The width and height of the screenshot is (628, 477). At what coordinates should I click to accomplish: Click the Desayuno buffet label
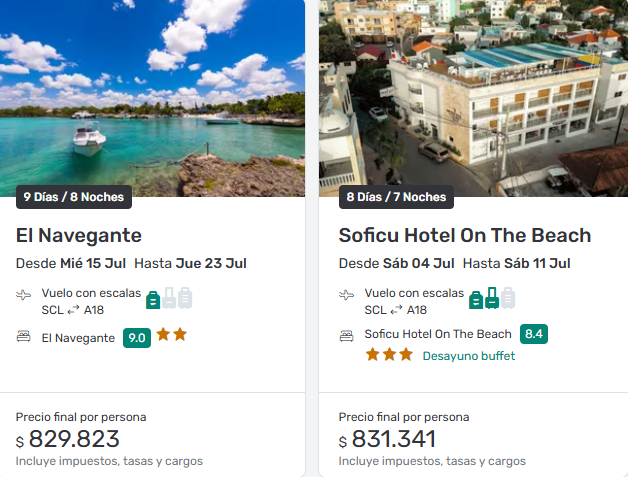click(468, 356)
